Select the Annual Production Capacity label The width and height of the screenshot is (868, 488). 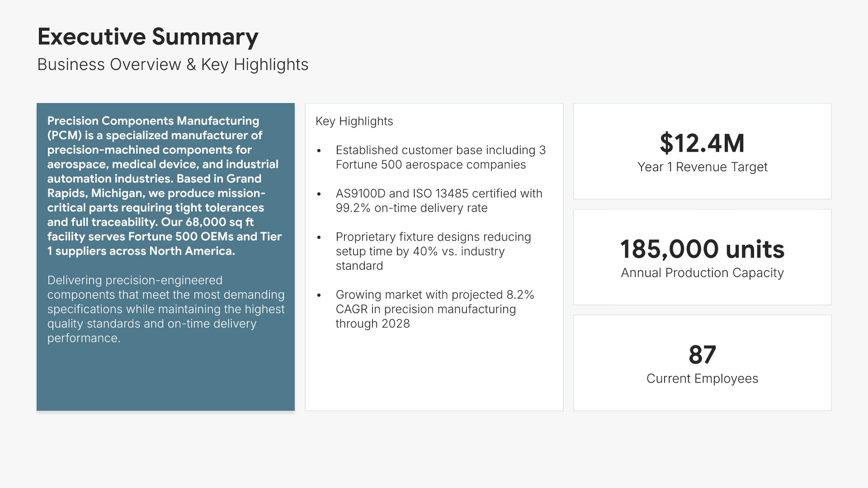point(702,273)
